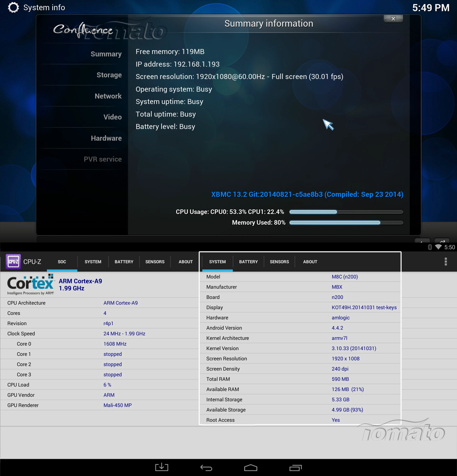Viewport: 457px width, 476px height.
Task: Click the Manufacturer MBX value
Action: (337, 287)
